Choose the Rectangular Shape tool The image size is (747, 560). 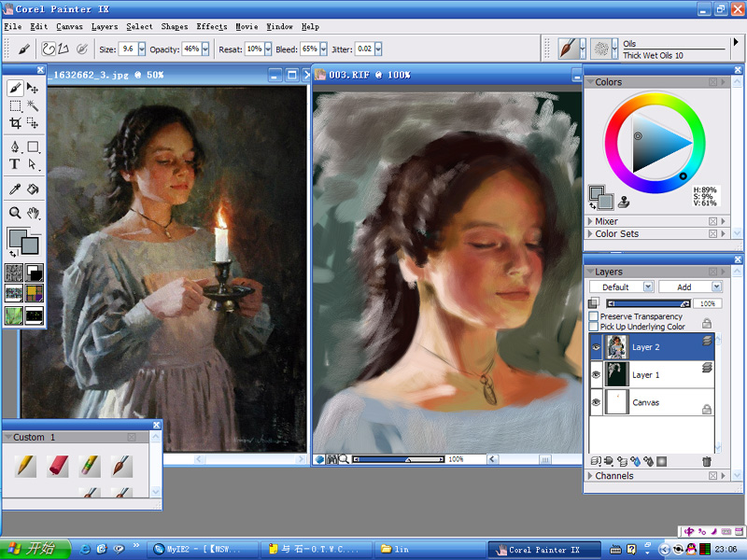tap(33, 147)
